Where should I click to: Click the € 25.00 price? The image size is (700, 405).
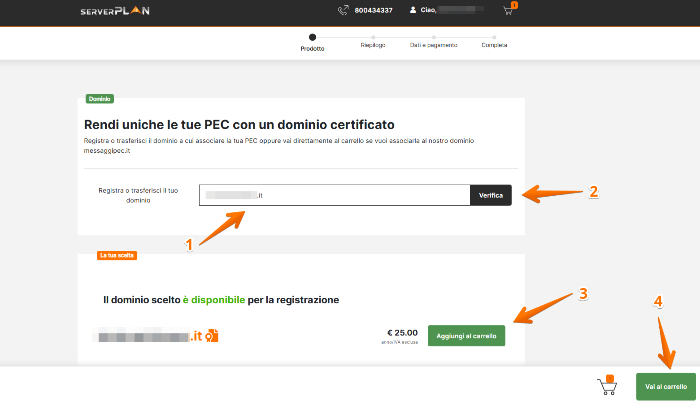coord(402,332)
